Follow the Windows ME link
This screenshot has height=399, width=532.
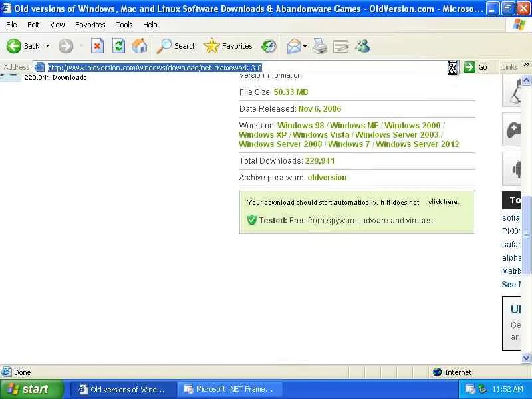click(354, 126)
